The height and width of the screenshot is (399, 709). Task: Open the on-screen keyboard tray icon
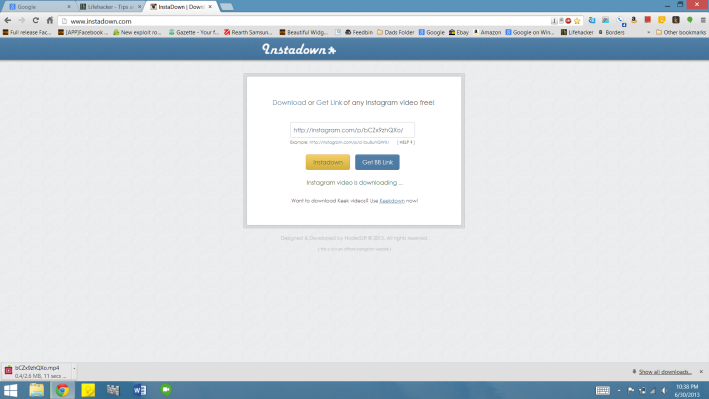pyautogui.click(x=603, y=390)
